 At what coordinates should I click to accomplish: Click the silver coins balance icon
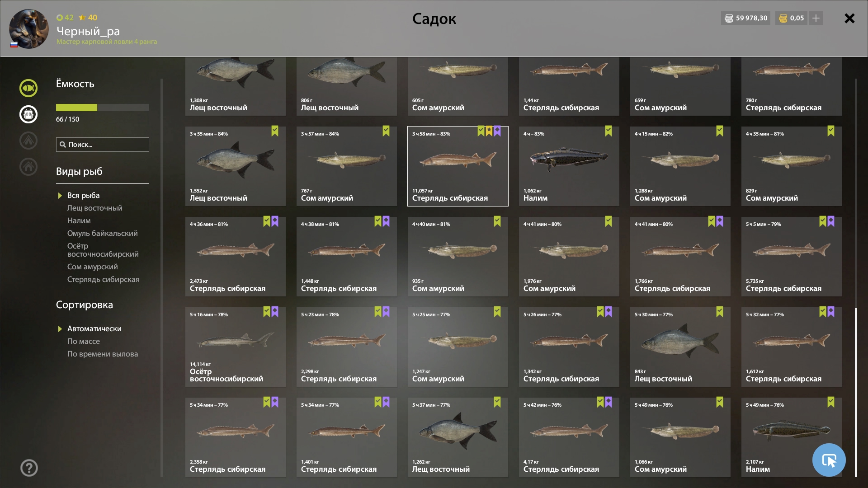729,18
